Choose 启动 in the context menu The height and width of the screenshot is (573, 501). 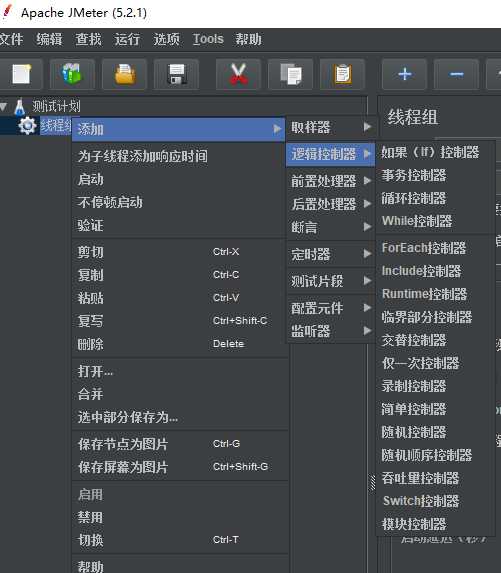click(x=178, y=179)
